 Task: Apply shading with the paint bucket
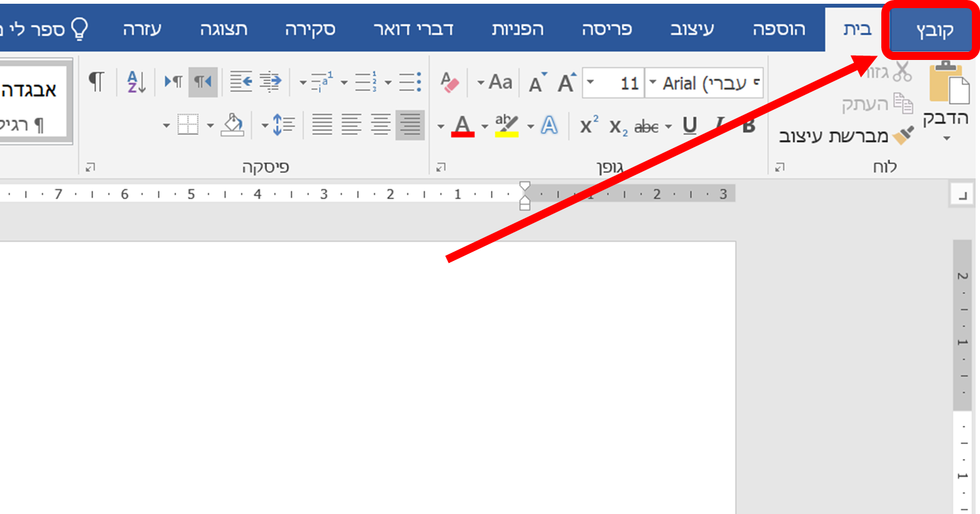(x=232, y=125)
